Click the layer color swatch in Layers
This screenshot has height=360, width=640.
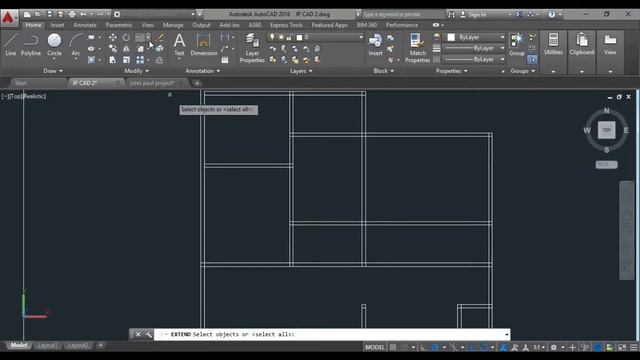pyautogui.click(x=299, y=37)
